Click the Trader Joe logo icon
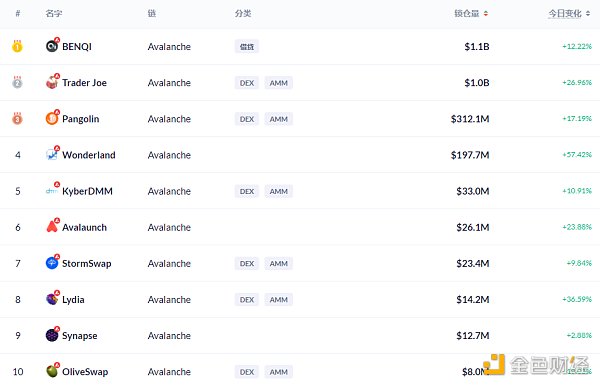 [52, 82]
